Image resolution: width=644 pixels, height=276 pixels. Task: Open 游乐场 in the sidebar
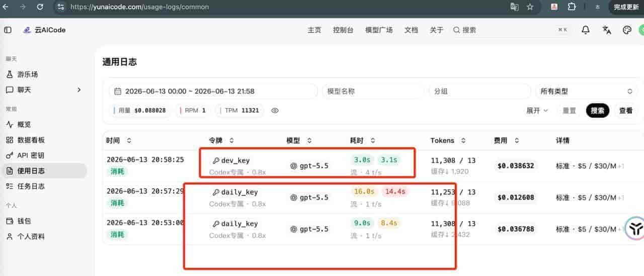coord(44,74)
